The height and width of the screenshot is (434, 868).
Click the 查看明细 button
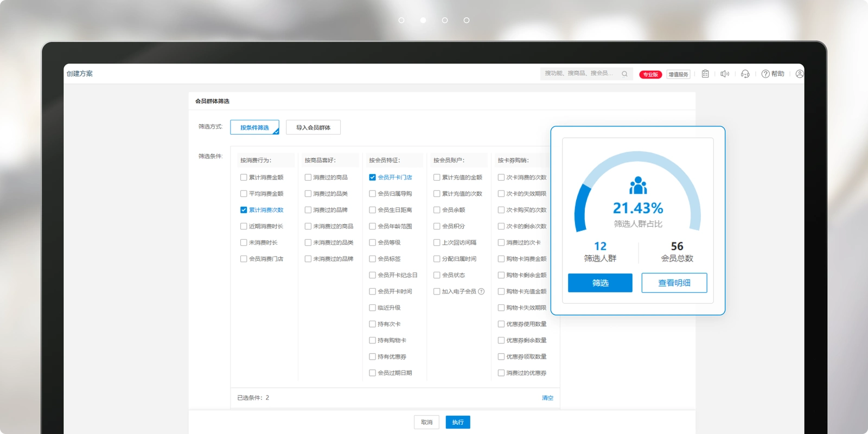[x=674, y=283]
